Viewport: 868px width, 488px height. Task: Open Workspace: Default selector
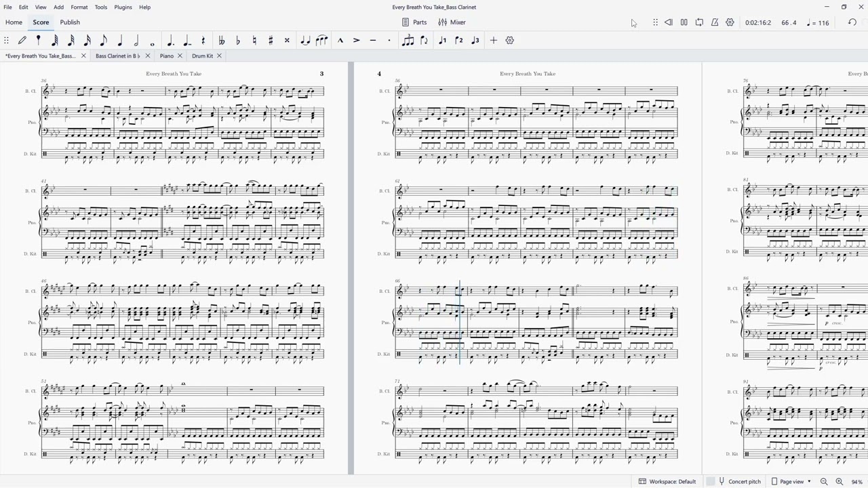coord(667,481)
